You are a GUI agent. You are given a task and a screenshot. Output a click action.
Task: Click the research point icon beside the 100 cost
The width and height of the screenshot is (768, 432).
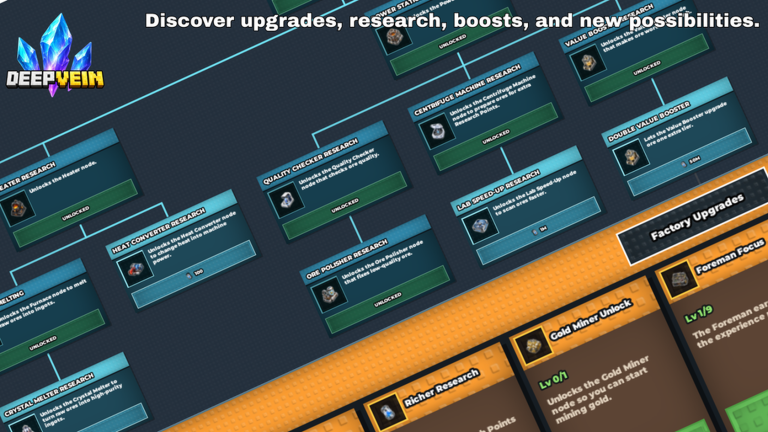coord(189,276)
